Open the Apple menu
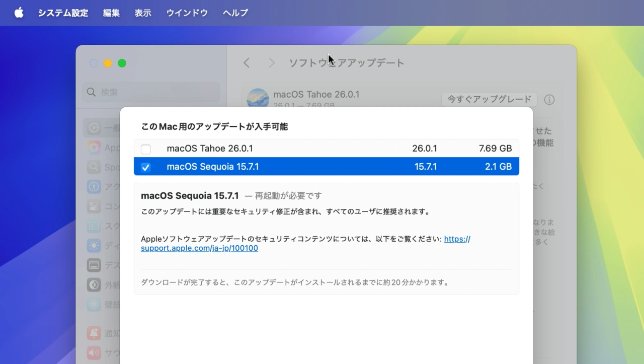This screenshot has height=364, width=644. tap(18, 13)
